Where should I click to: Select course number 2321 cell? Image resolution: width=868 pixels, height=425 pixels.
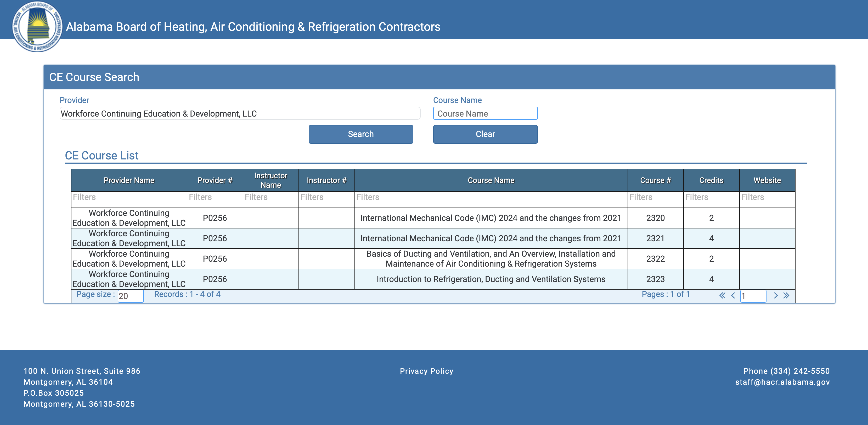point(655,238)
